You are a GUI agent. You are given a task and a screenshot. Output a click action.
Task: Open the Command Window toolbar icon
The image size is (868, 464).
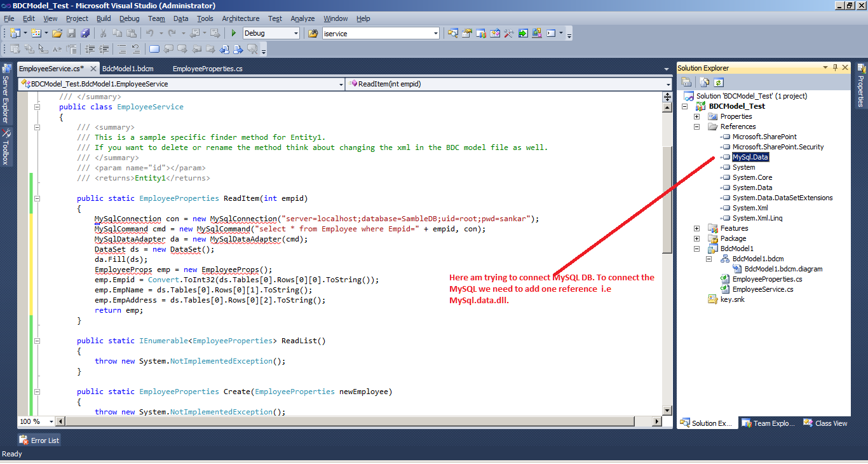point(551,33)
